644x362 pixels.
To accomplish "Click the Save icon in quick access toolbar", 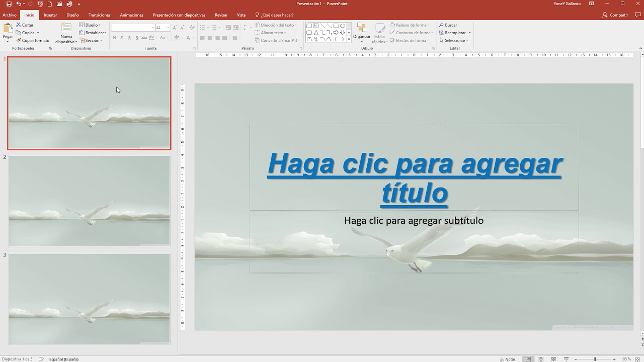I will coord(9,4).
